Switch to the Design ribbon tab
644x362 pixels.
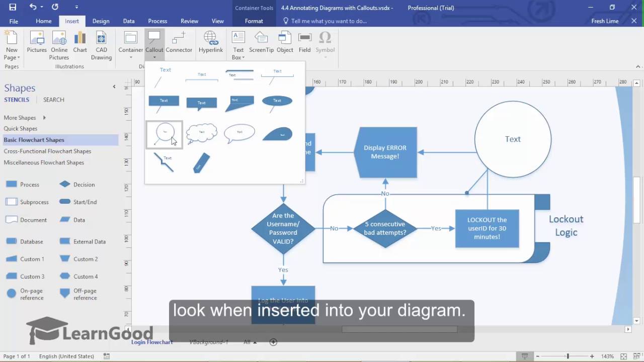click(101, 21)
